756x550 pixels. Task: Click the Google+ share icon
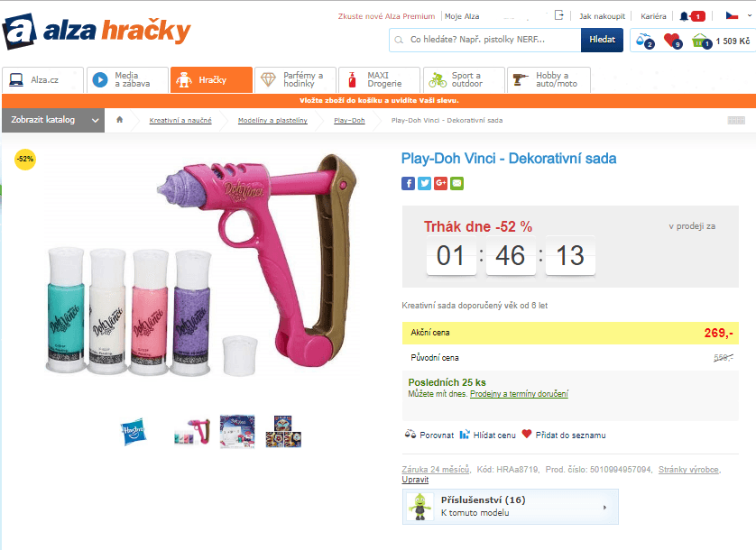tap(440, 183)
